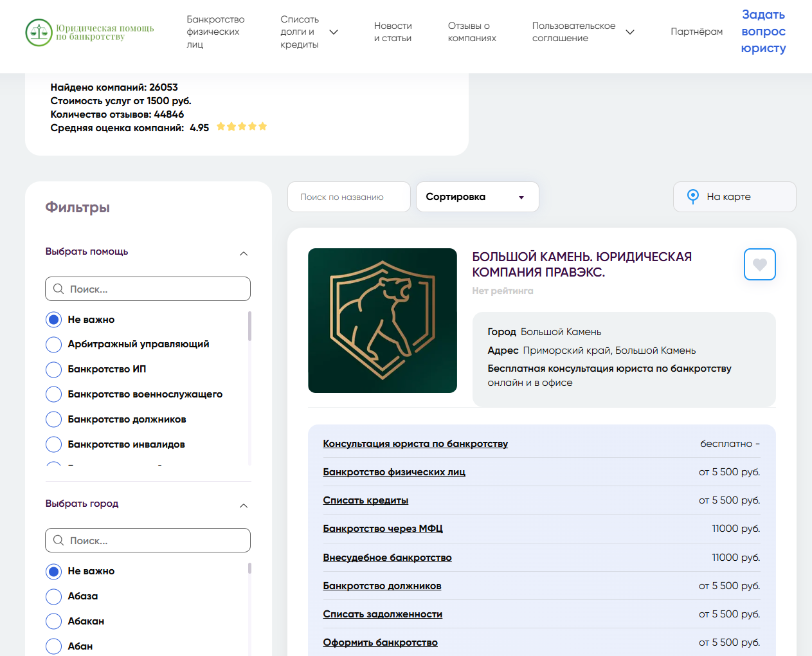This screenshot has width=812, height=656.
Task: Open 'Банкротство через МФЦ' service link
Action: coord(383,529)
